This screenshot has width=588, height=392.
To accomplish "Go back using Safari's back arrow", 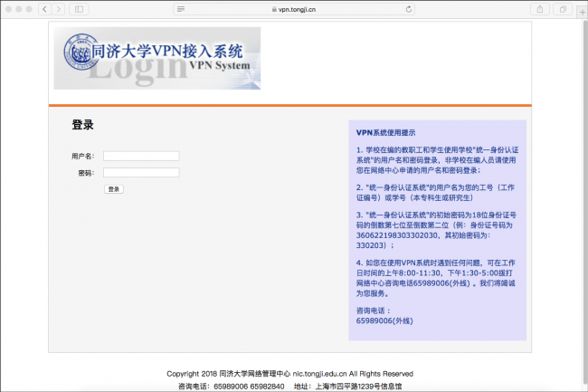I will point(45,9).
